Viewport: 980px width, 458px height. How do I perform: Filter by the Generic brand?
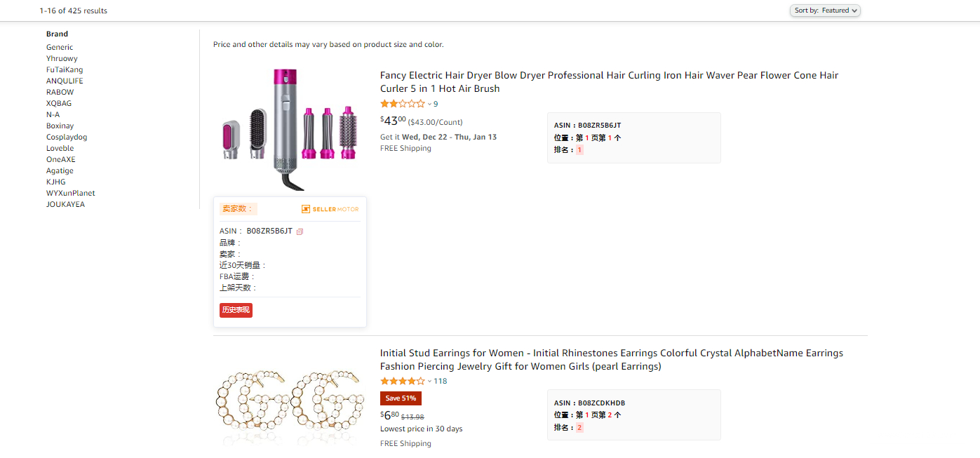pos(60,48)
